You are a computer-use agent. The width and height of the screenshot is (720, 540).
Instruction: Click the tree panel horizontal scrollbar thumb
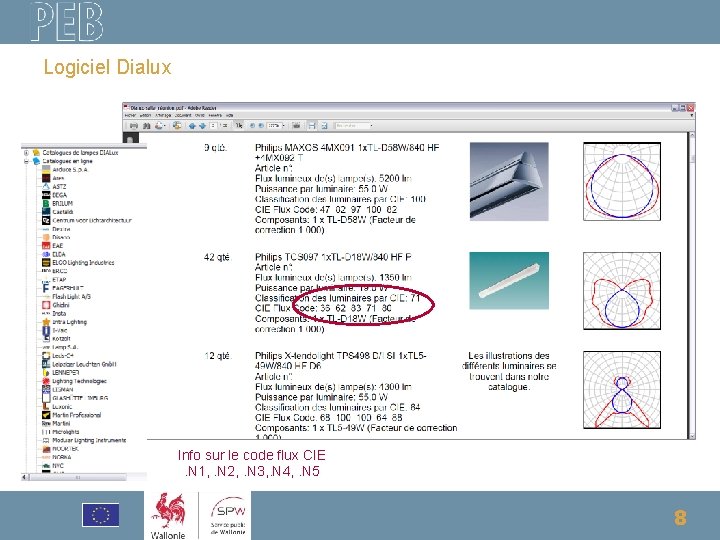(77, 477)
